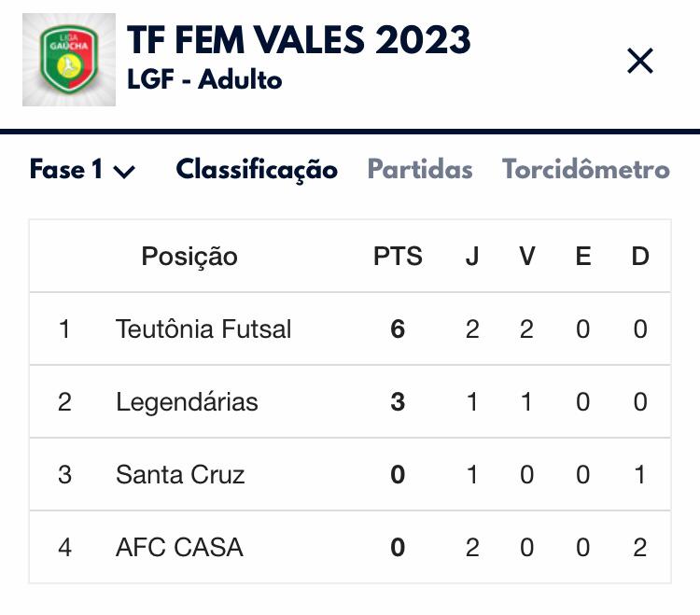Close the TF FEM VALES 2023 panel
This screenshot has width=700, height=615.
click(x=640, y=62)
